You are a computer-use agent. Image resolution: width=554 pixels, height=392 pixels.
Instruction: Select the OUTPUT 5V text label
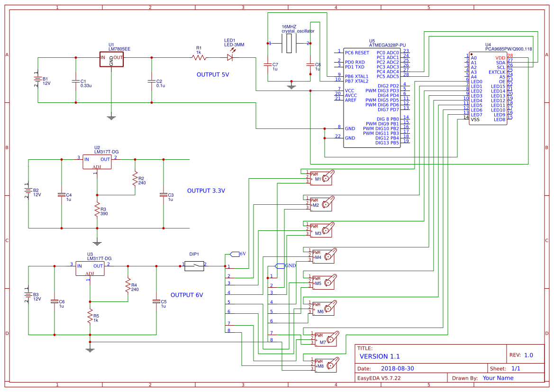click(x=212, y=73)
